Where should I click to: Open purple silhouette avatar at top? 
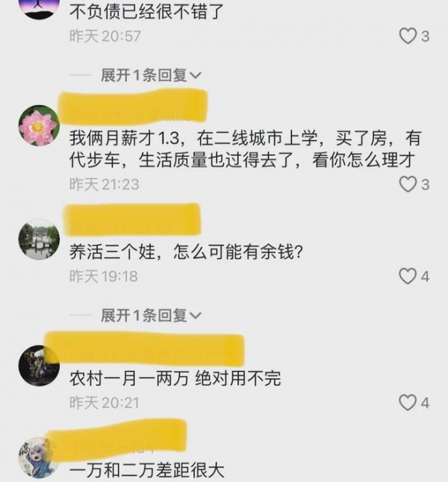39,7
